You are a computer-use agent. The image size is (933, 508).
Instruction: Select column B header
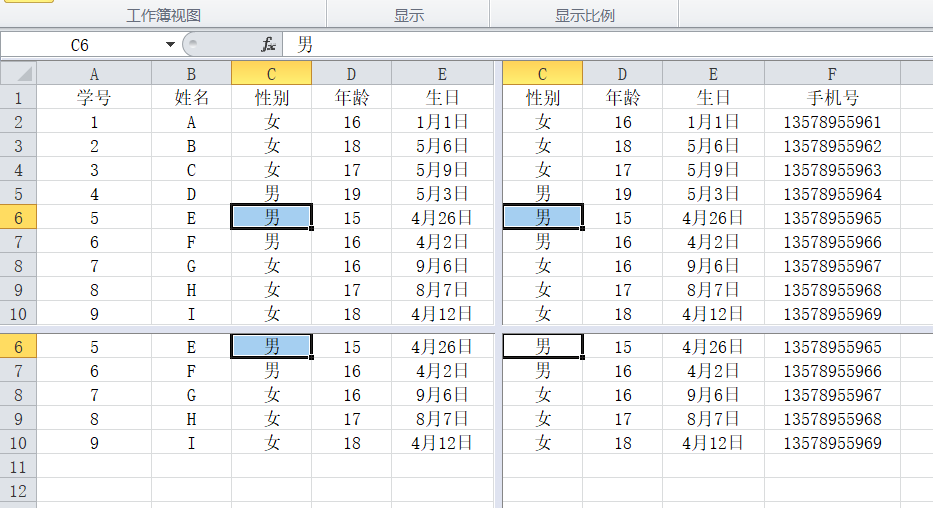(x=191, y=74)
